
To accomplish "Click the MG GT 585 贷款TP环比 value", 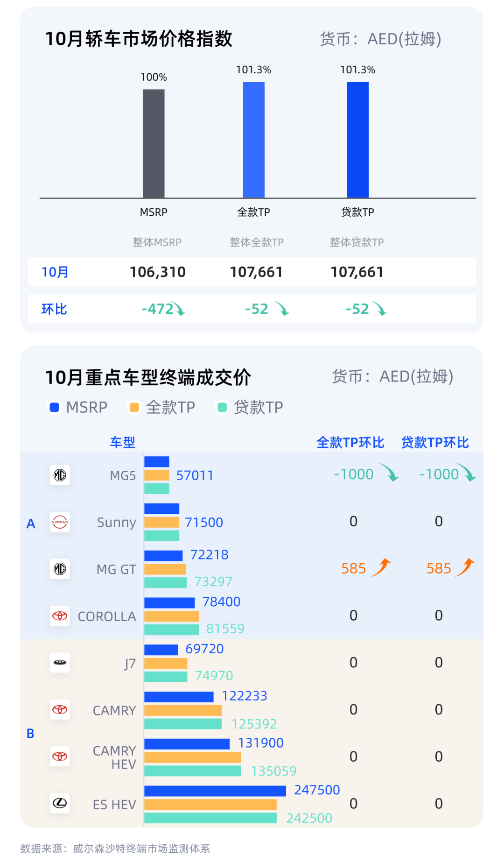I will click(x=439, y=568).
